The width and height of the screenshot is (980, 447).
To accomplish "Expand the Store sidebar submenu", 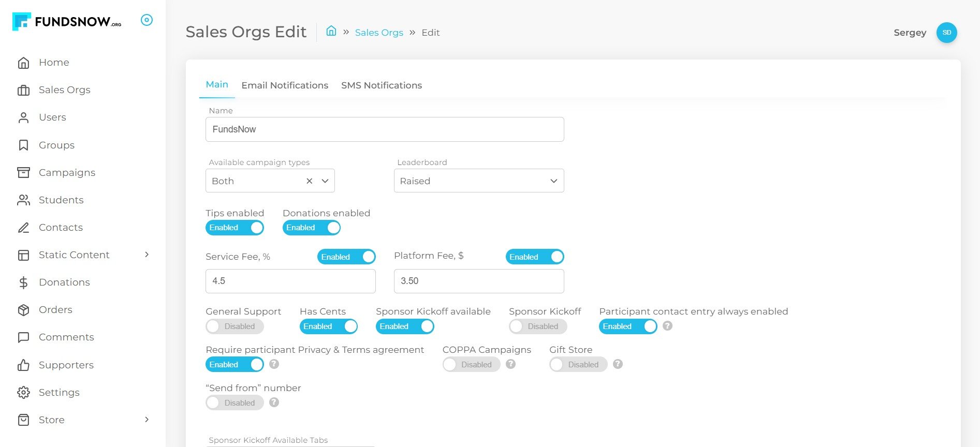I will coord(147,420).
